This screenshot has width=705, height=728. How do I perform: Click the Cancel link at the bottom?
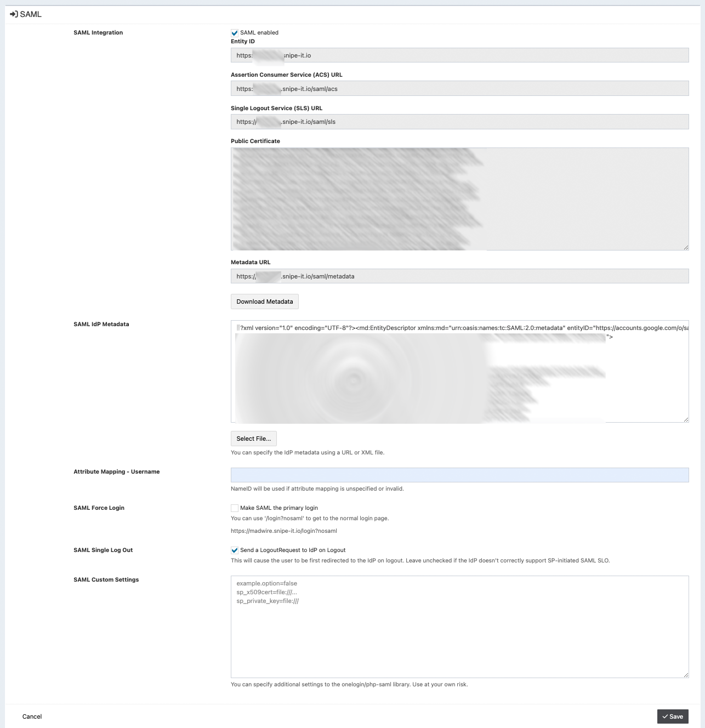pos(32,716)
